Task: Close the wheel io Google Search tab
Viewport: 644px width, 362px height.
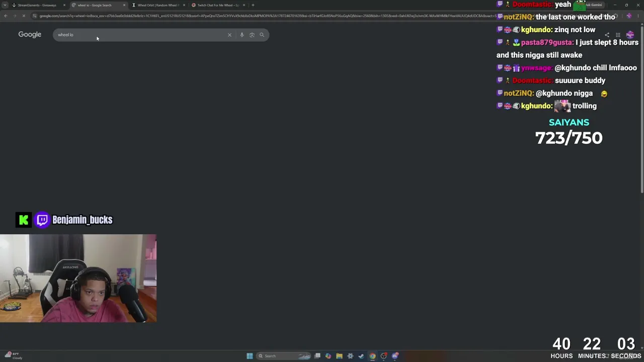Action: [x=124, y=5]
